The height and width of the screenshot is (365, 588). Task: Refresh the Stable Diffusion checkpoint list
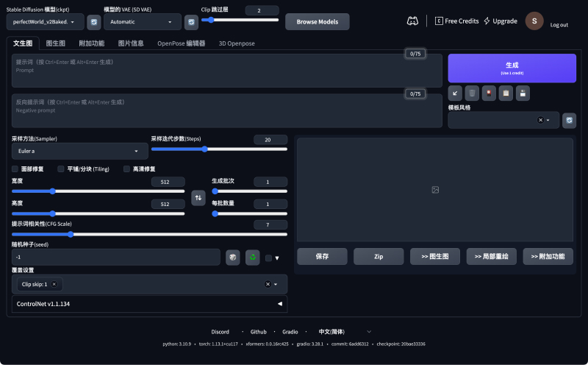[x=94, y=22]
